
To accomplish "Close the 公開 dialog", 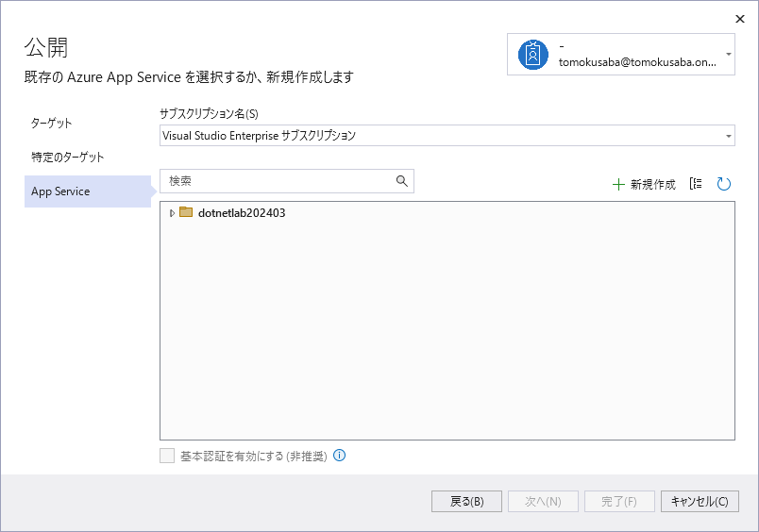I will click(739, 19).
